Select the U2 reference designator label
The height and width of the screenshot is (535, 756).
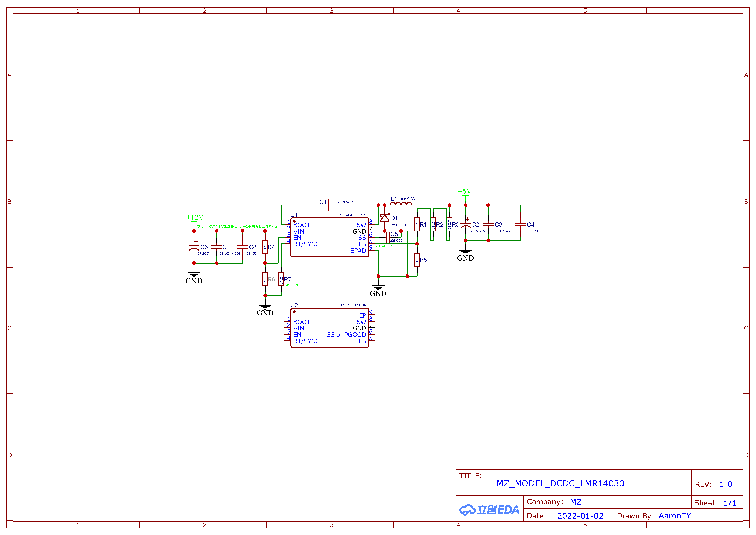(294, 305)
